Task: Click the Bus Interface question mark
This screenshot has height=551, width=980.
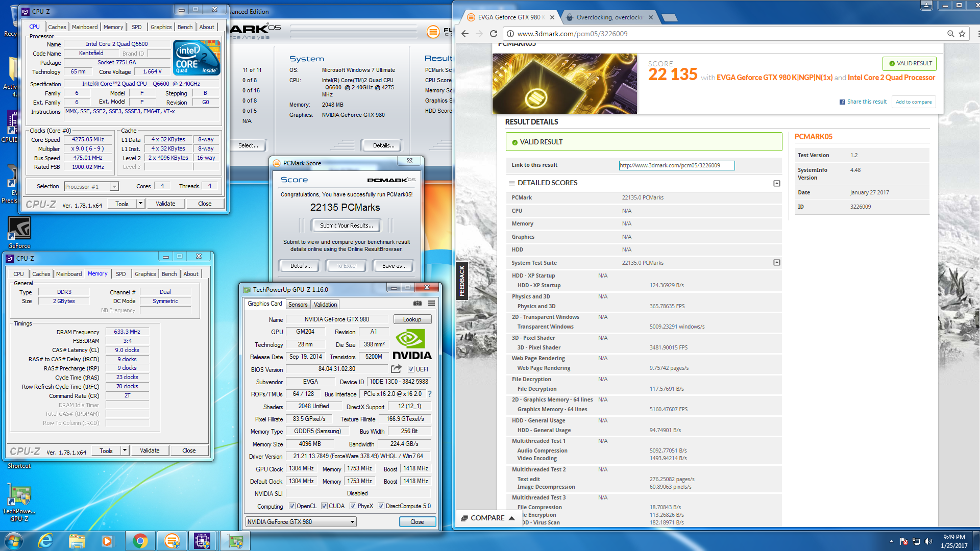Action: (430, 394)
